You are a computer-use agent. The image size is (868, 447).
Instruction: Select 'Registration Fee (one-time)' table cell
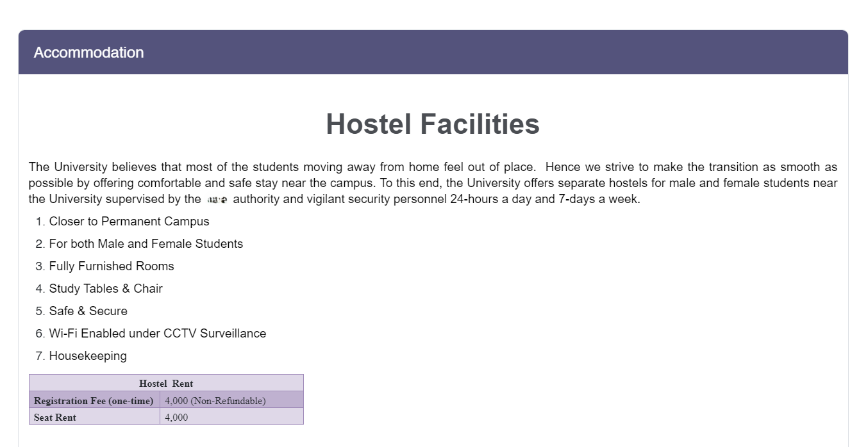94,400
